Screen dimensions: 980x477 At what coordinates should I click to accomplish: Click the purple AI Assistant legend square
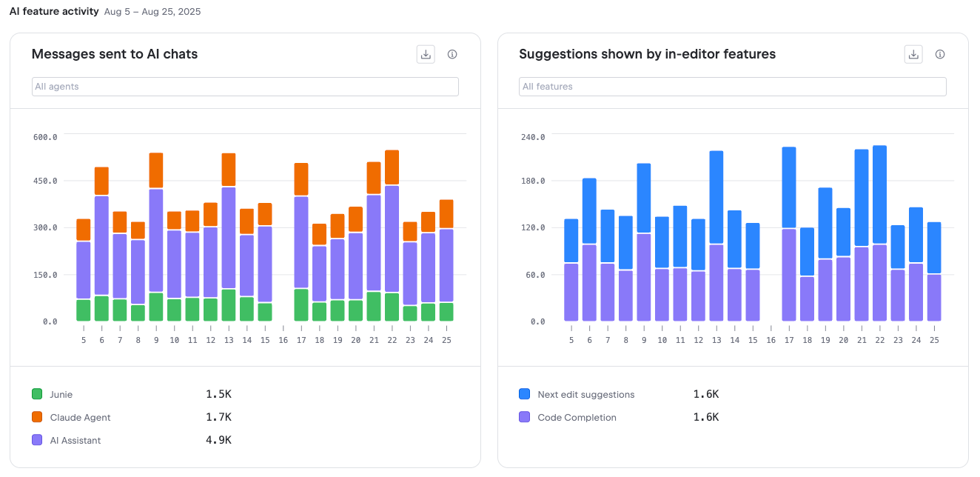(37, 440)
